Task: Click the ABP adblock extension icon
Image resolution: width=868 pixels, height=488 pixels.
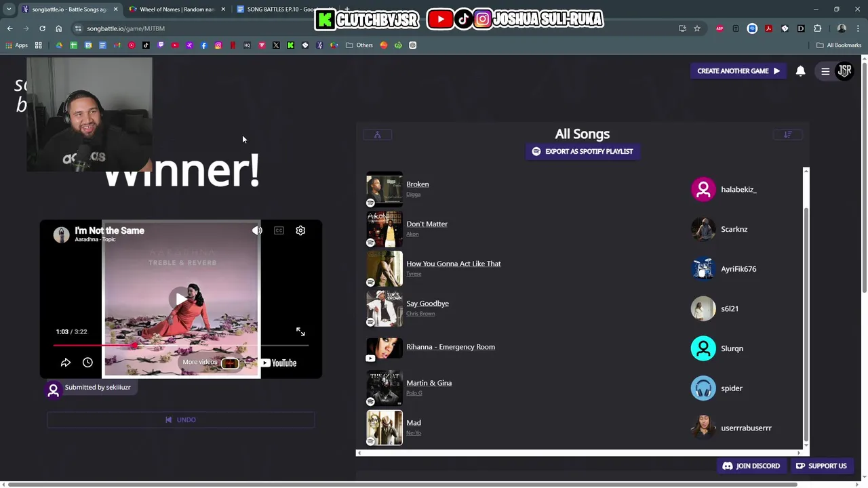Action: (x=719, y=28)
